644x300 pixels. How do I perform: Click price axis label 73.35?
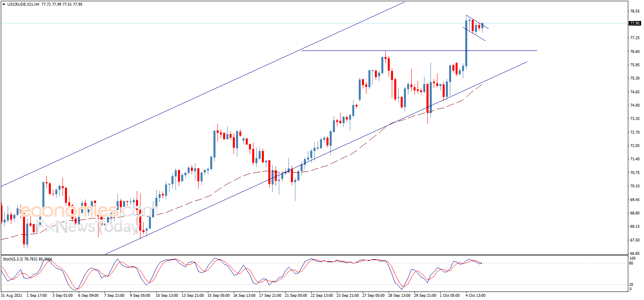pos(635,119)
